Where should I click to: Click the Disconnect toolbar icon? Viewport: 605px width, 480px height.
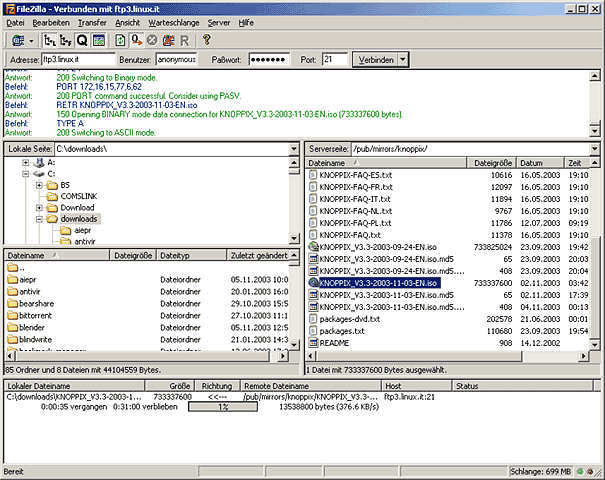169,40
